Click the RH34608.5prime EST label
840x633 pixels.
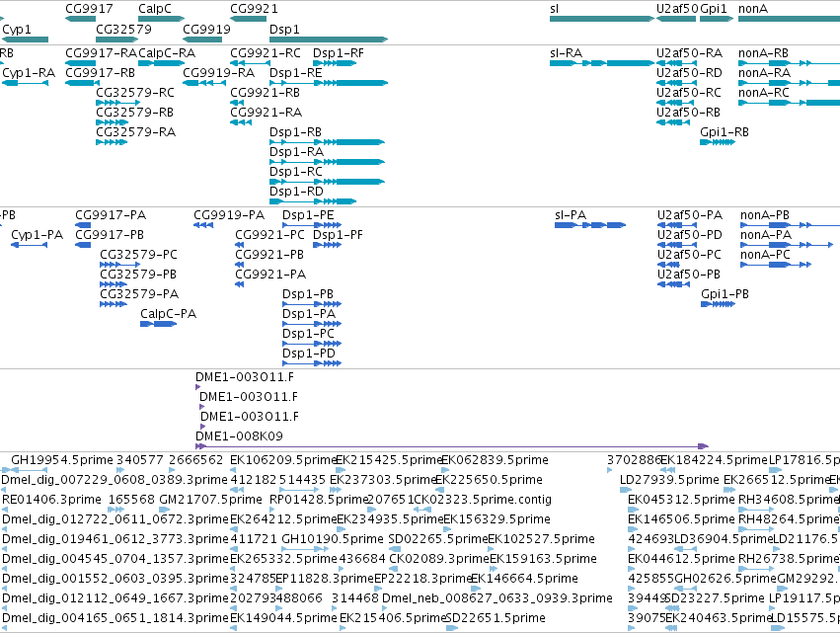pos(788,499)
